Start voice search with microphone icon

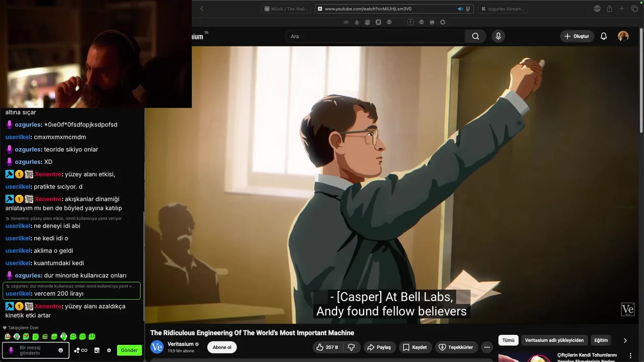498,36
